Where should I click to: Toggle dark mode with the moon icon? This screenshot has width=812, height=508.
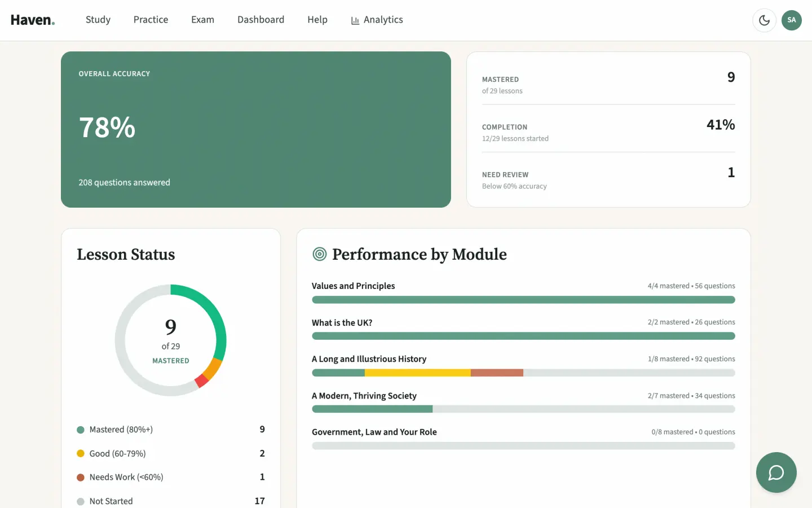pyautogui.click(x=764, y=20)
